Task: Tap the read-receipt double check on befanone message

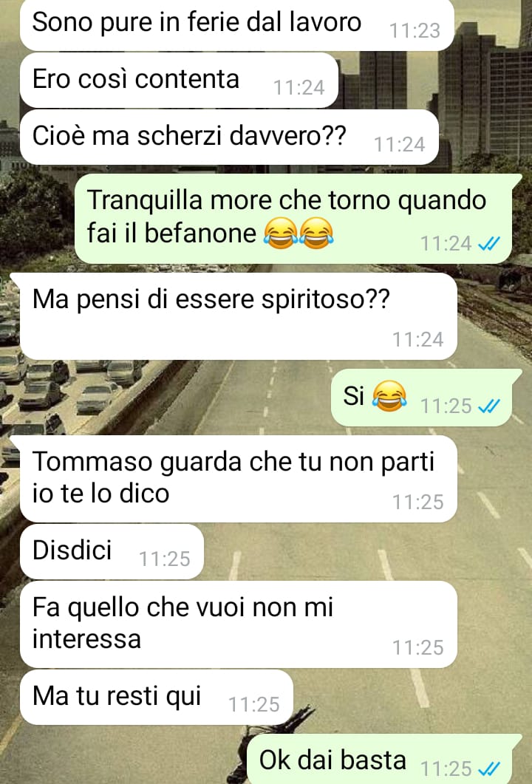Action: pos(488,244)
